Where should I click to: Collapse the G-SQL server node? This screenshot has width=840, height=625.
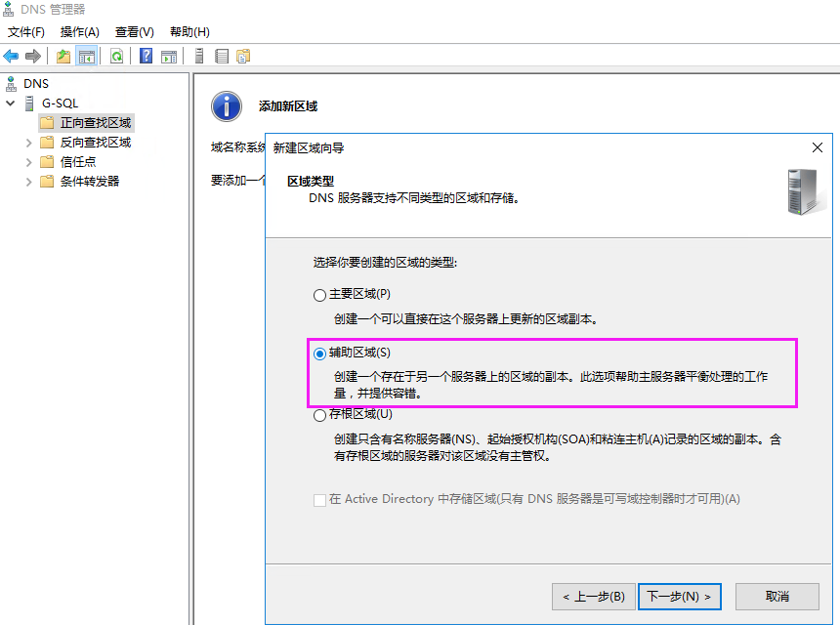tap(10, 104)
